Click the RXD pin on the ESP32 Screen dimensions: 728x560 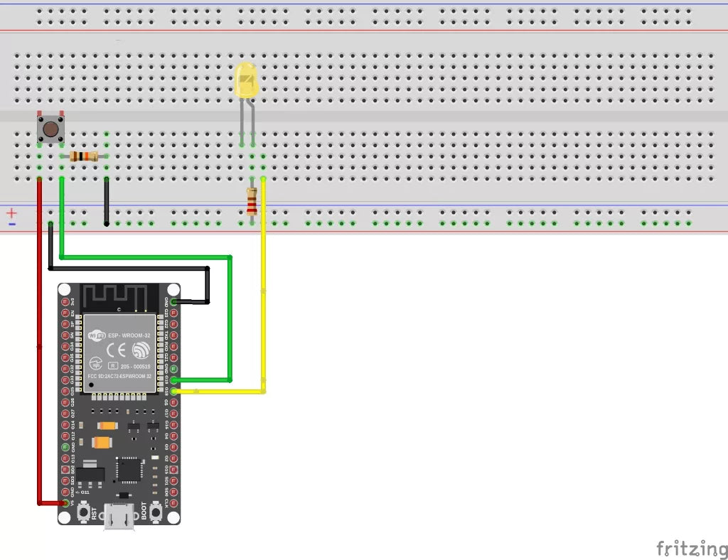pyautogui.click(x=174, y=346)
